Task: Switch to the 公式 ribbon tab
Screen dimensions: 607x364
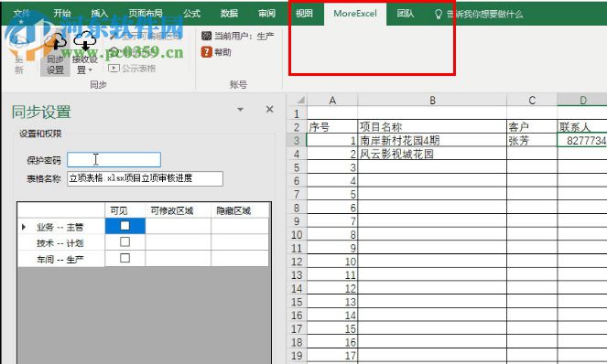Action: (191, 14)
